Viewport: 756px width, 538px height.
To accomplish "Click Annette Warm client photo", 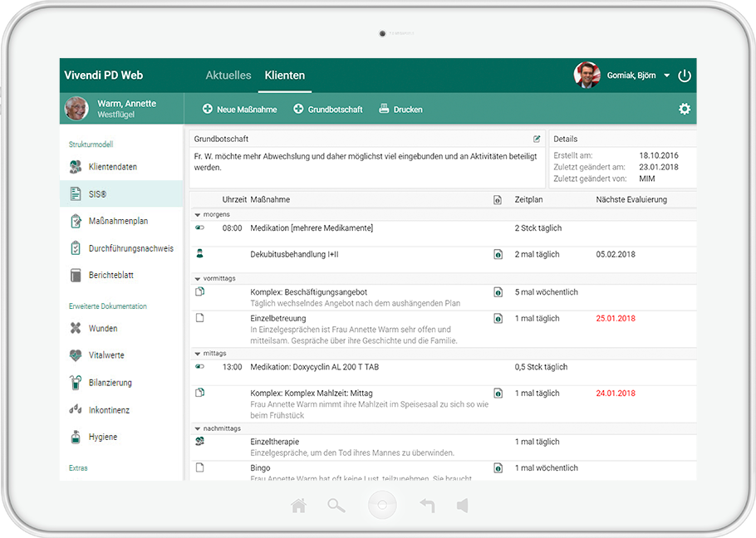I will pyautogui.click(x=76, y=109).
